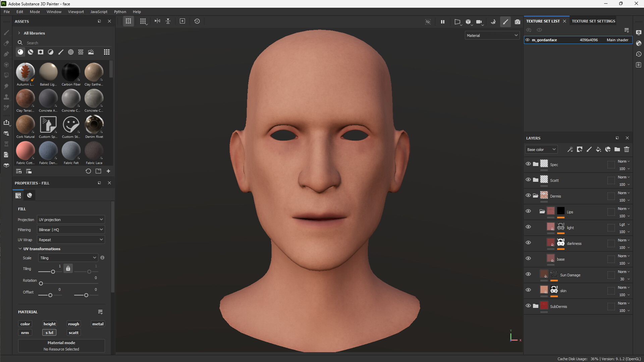Open the Viewport menu
644x362 pixels.
pyautogui.click(x=76, y=12)
